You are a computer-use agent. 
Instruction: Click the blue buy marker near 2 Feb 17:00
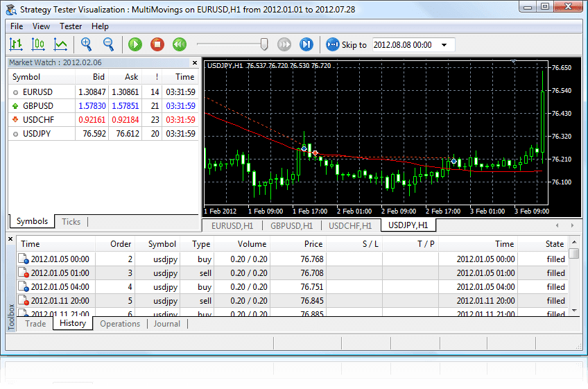pyautogui.click(x=453, y=161)
